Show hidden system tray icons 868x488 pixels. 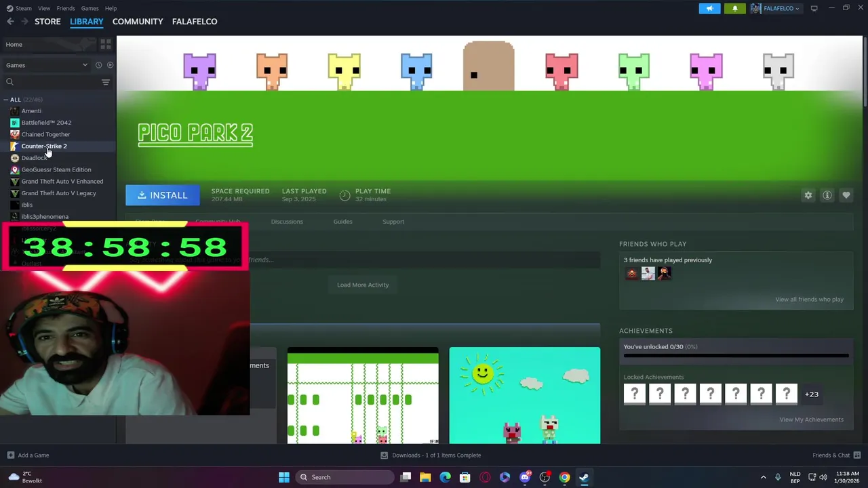(763, 477)
